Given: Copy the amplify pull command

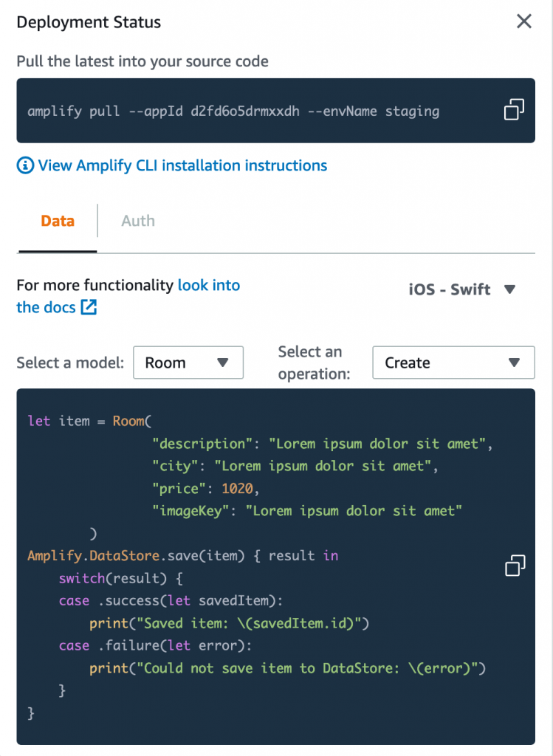Looking at the screenshot, I should pyautogui.click(x=514, y=109).
